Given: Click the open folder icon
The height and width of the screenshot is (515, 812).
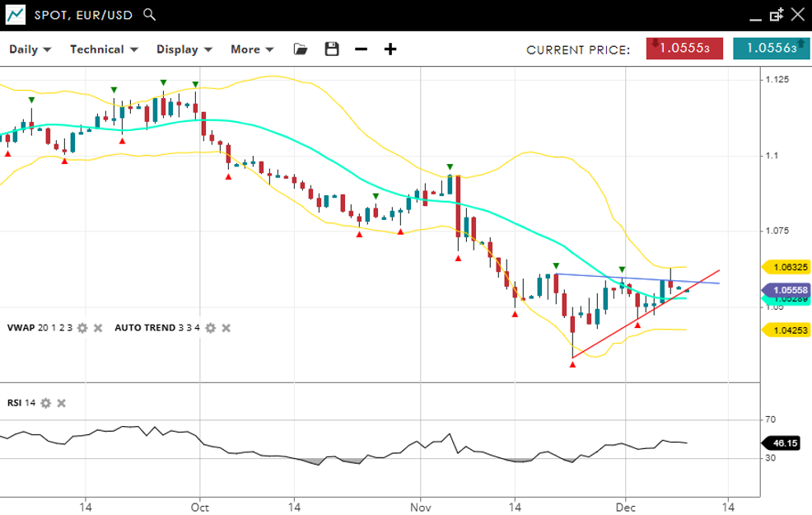Looking at the screenshot, I should pos(301,49).
